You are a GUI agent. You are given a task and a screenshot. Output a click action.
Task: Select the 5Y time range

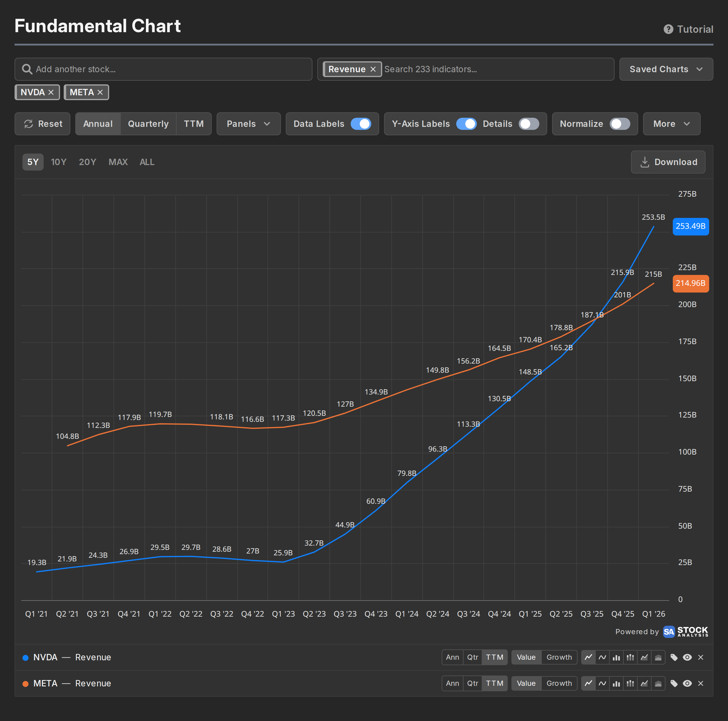point(33,162)
